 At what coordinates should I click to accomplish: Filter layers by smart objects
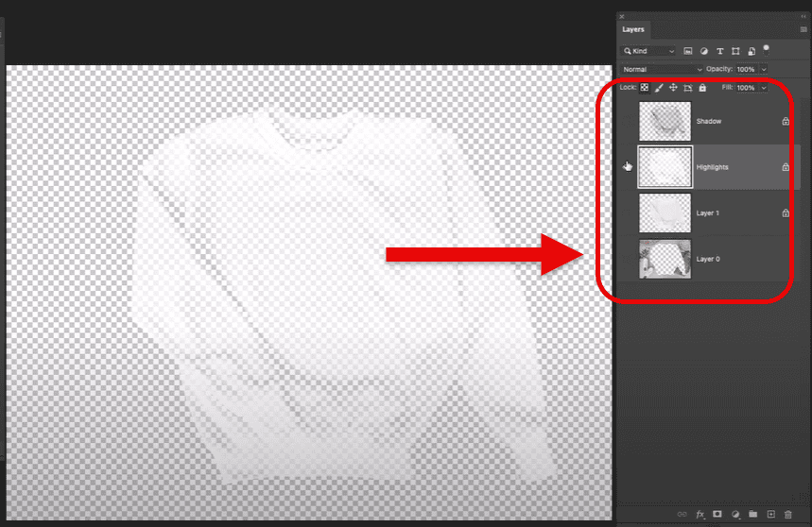pyautogui.click(x=752, y=51)
